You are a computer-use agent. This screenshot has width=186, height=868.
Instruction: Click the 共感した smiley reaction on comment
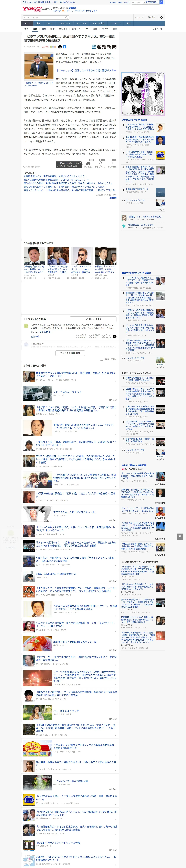point(77,336)
